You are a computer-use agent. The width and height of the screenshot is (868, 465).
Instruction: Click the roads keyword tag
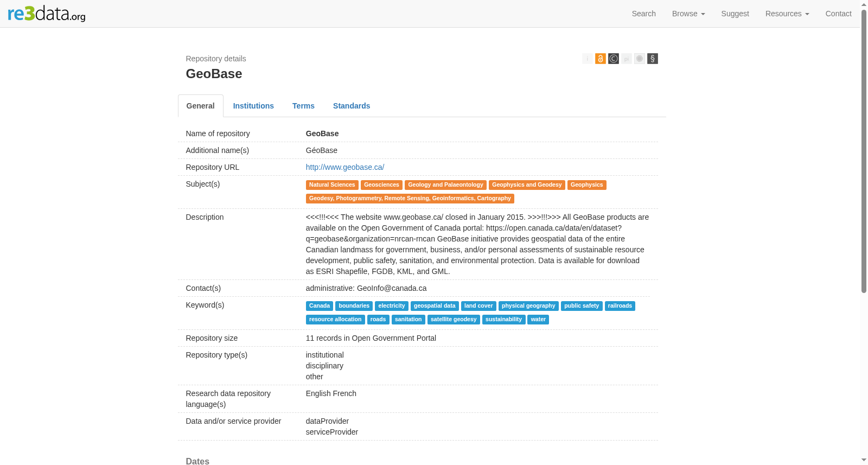pos(378,320)
